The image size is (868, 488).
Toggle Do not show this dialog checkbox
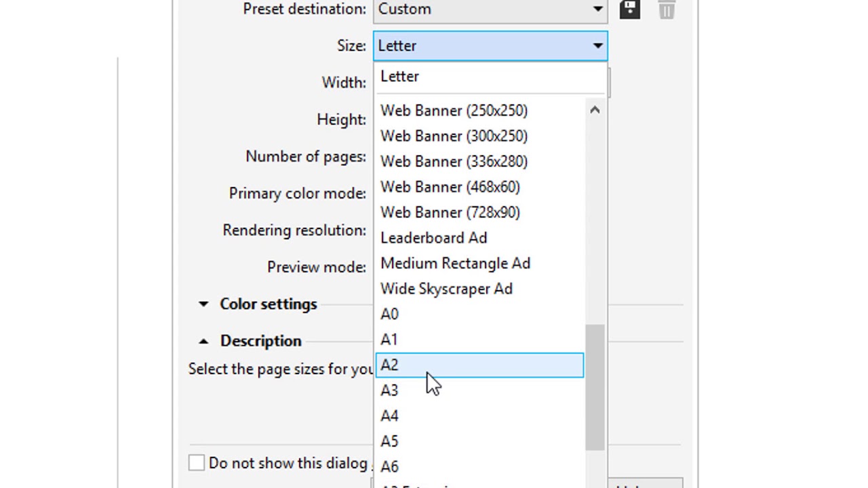point(196,463)
